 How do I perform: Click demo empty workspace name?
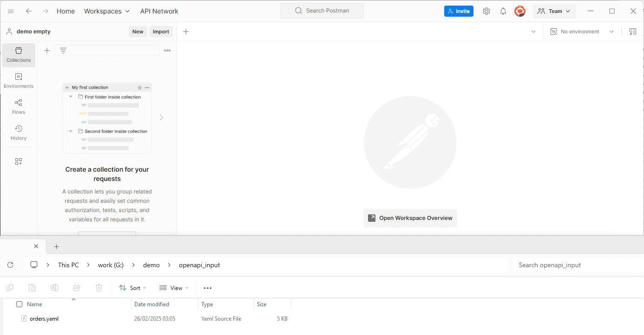point(33,32)
